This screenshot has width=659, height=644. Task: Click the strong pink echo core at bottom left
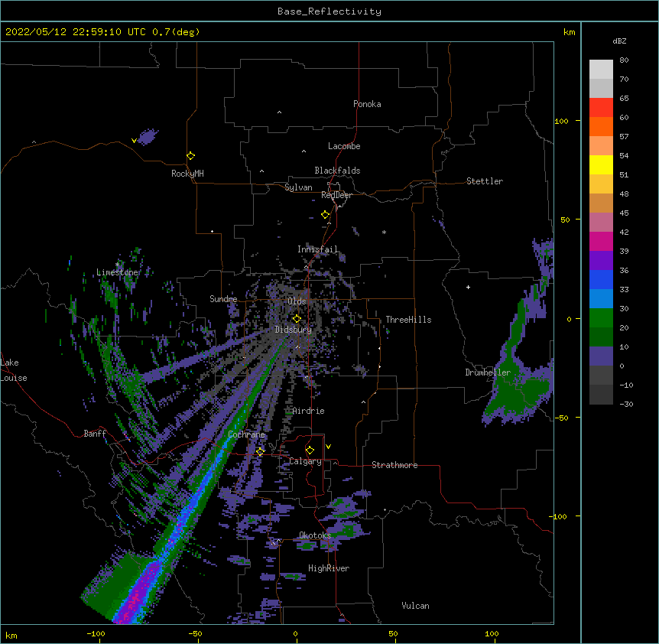137,597
